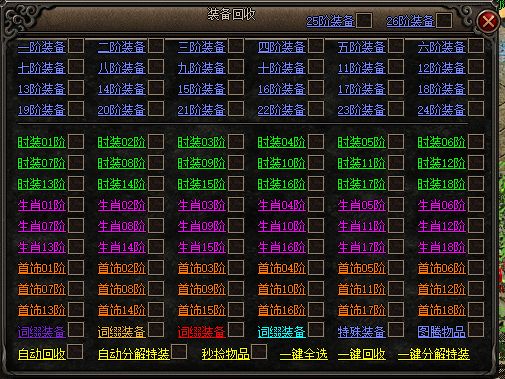Image resolution: width=505 pixels, height=379 pixels.
Task: Click the 特殊装备 link
Action: [x=362, y=332]
